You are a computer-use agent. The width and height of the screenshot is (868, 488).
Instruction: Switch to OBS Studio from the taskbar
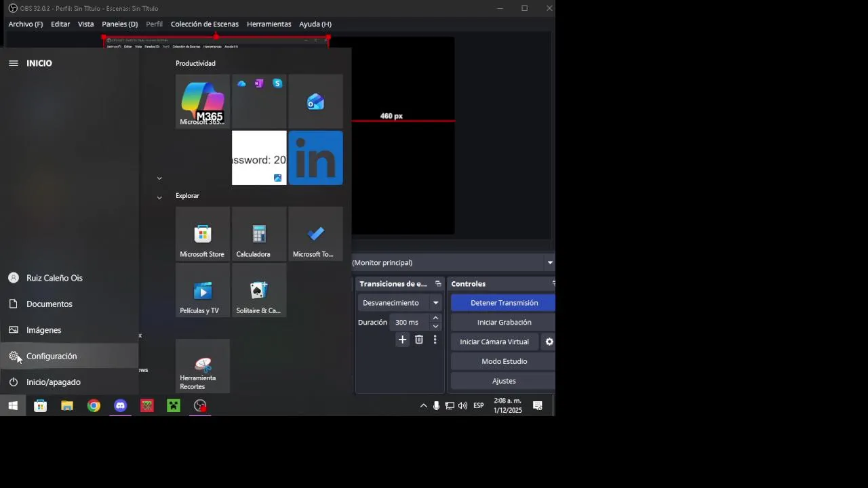[x=200, y=406]
